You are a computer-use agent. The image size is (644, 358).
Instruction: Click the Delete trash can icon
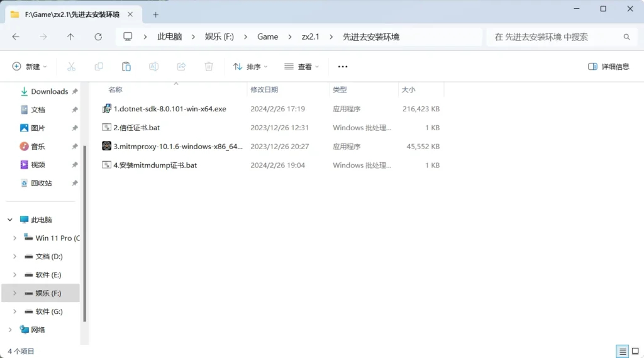click(x=209, y=67)
